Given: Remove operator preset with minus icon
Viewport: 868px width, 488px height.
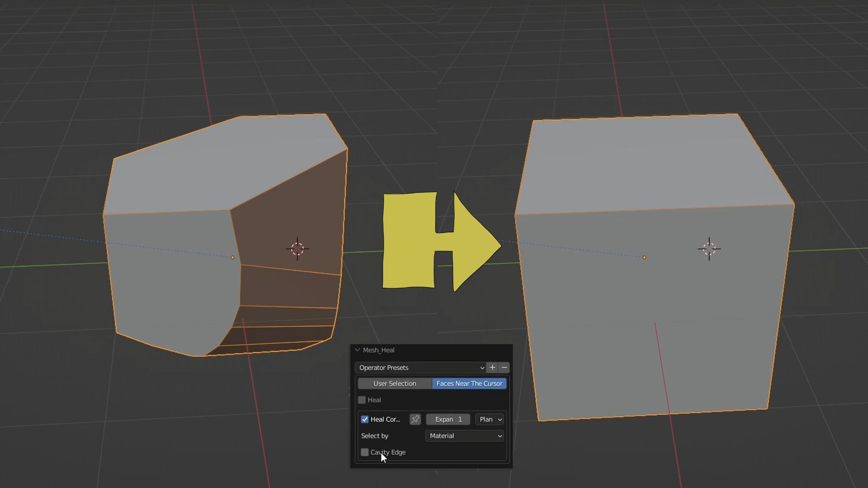Looking at the screenshot, I should [504, 367].
